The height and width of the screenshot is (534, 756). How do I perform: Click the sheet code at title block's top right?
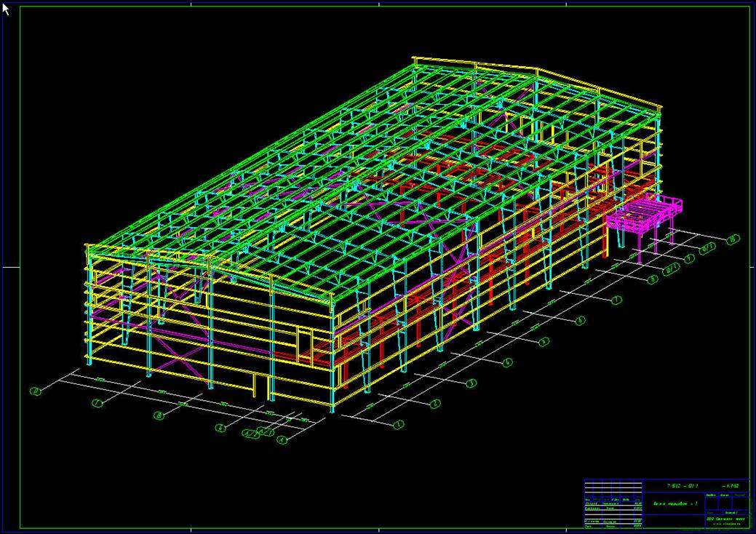tap(730, 485)
